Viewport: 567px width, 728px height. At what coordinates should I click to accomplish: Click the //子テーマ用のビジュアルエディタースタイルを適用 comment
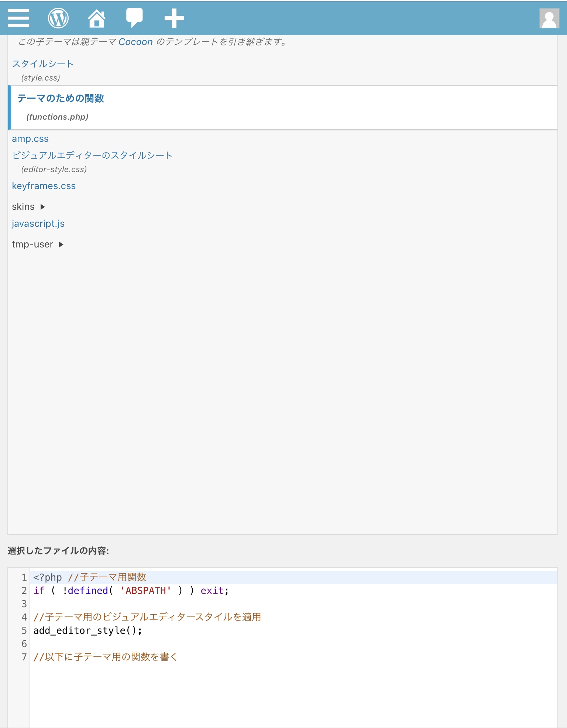pyautogui.click(x=147, y=618)
